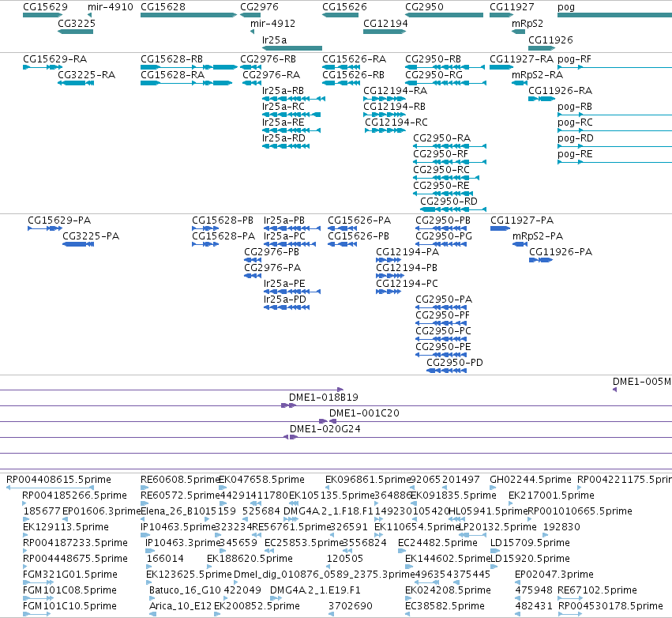Screen dimensions: 672x618
Task: Select transcript CG11927-RA
Action: [501, 67]
